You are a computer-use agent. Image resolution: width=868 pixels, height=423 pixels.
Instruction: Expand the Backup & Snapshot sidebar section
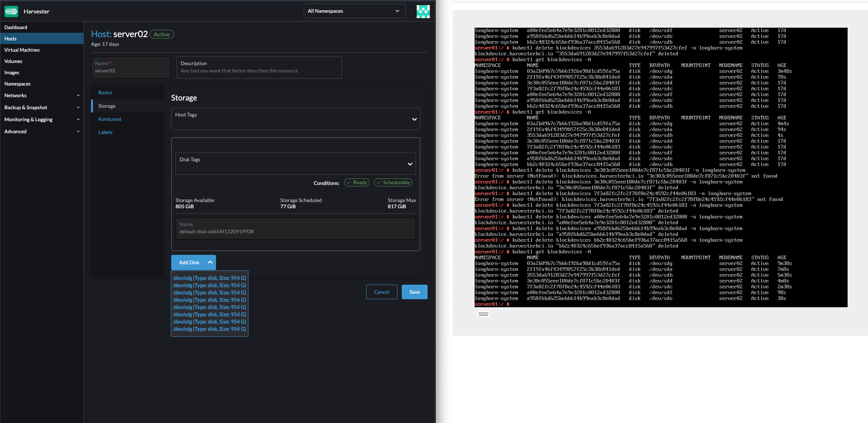coord(42,107)
